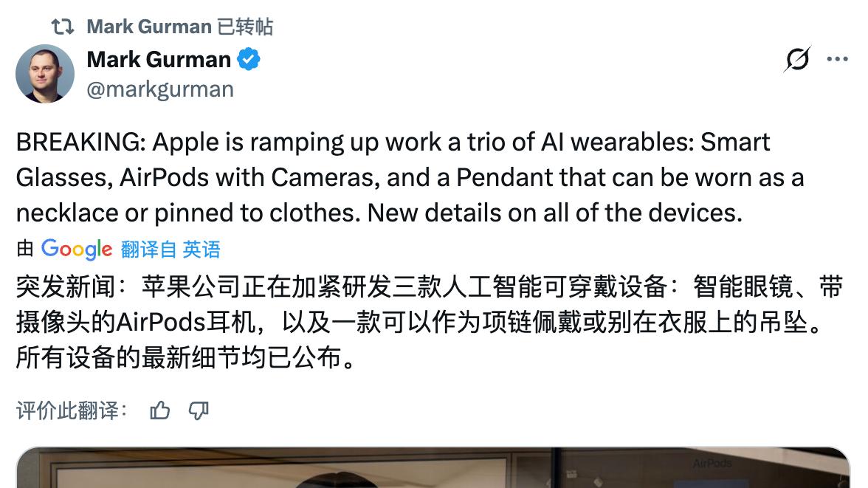Screen dimensions: 868x488
Task: Click the faint AirPods sign in the image
Action: [x=712, y=462]
